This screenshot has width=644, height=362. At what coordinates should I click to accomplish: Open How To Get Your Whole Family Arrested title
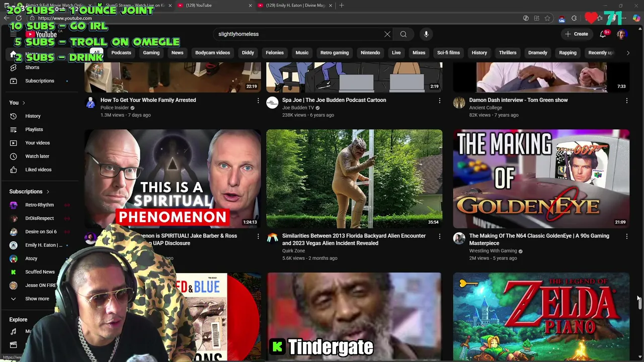tap(148, 100)
